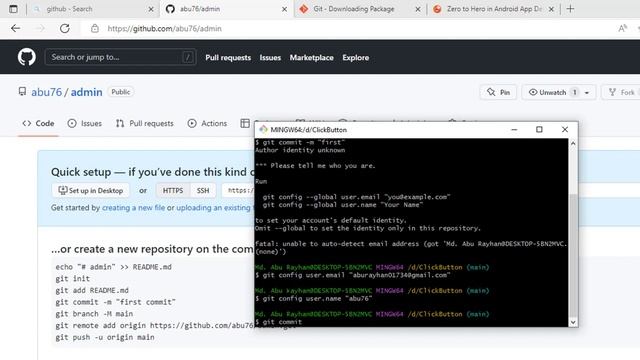Open the abu76 owner profile link
The width and height of the screenshot is (640, 360).
coord(47,92)
